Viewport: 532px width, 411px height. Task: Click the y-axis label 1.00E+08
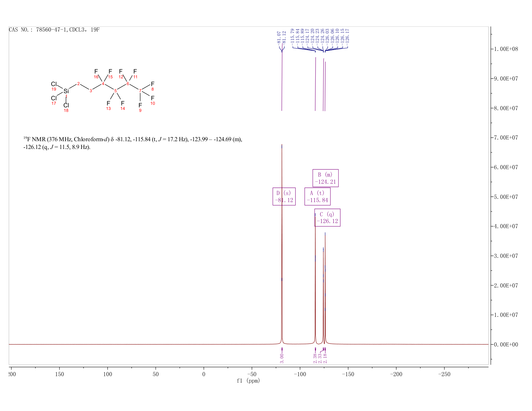506,49
